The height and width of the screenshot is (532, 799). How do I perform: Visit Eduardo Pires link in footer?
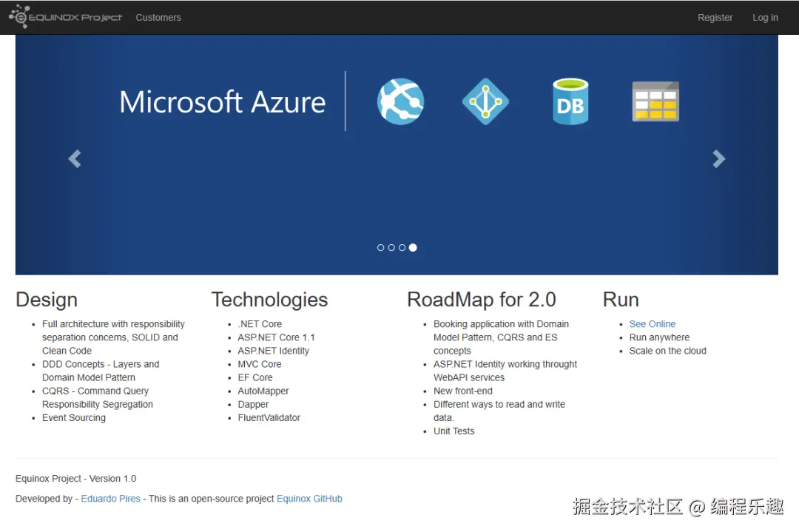tap(110, 499)
